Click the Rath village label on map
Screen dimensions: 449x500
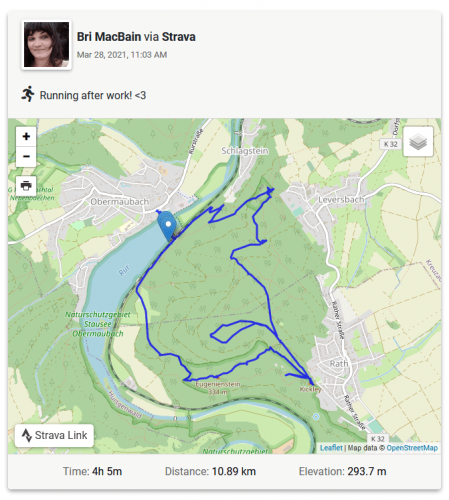click(339, 364)
